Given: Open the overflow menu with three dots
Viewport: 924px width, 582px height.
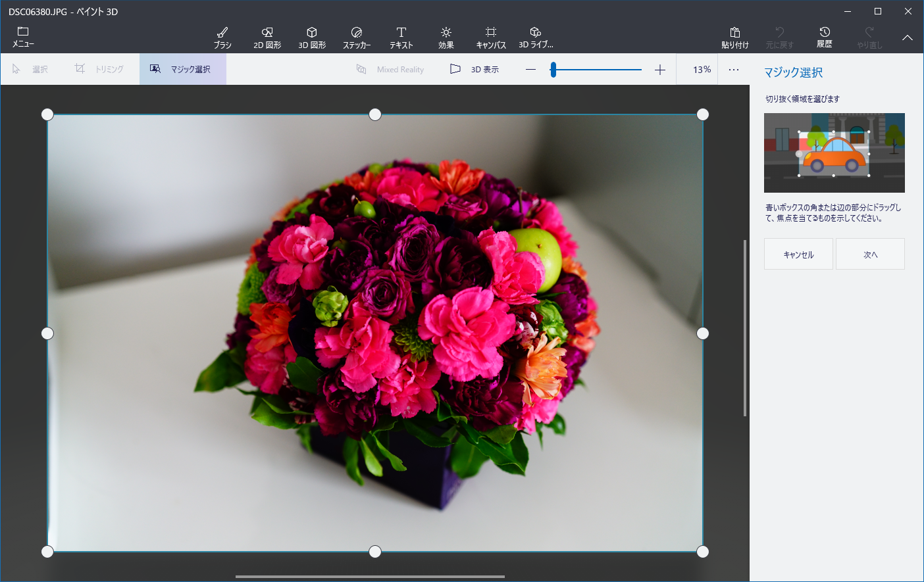Looking at the screenshot, I should pos(733,68).
